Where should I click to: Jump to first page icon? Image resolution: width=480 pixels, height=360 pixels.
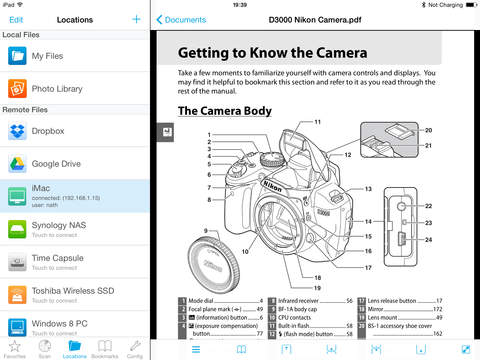coord(286,349)
